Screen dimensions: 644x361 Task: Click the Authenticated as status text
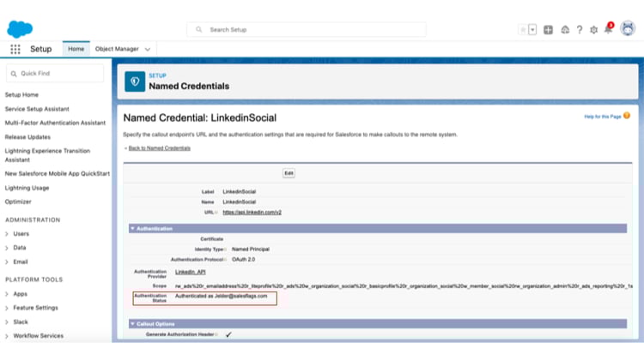[221, 296]
